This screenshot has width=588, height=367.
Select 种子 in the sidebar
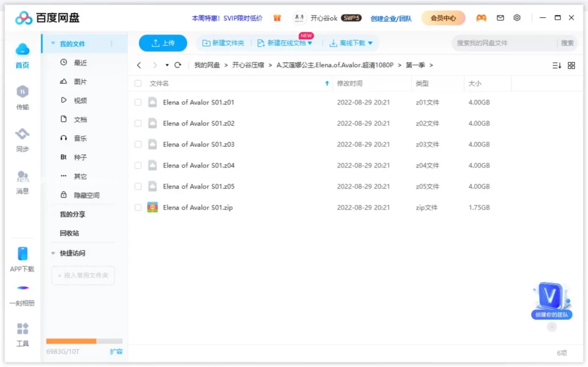click(80, 157)
